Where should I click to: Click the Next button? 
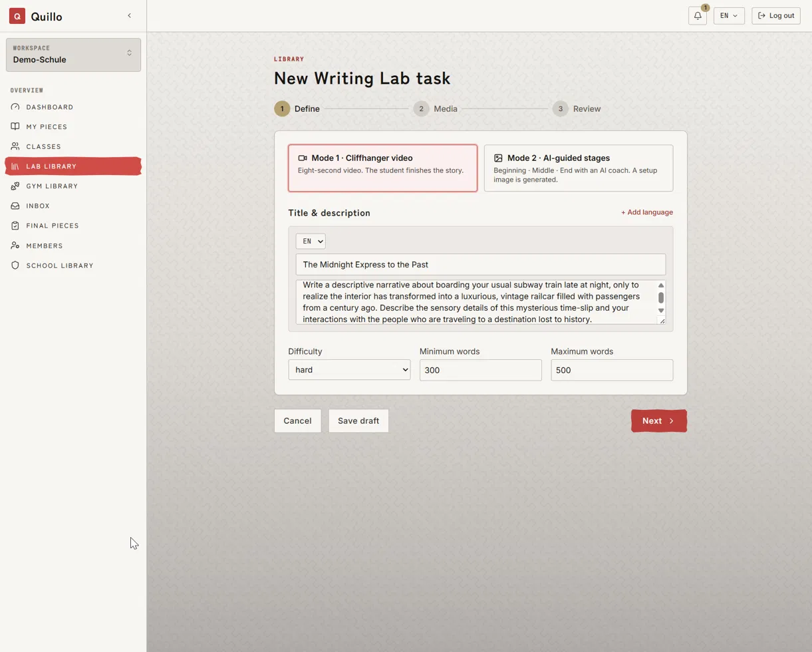pos(659,420)
